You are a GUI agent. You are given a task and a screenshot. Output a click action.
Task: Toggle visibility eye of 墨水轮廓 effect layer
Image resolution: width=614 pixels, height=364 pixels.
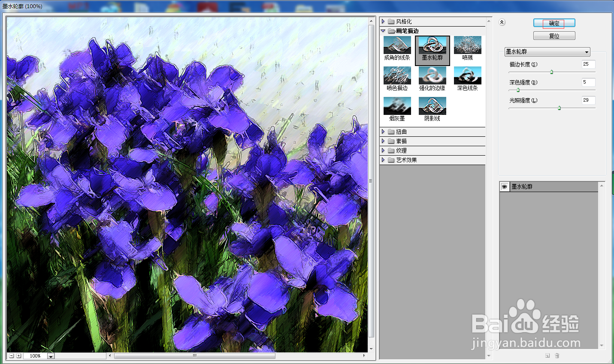pos(504,187)
